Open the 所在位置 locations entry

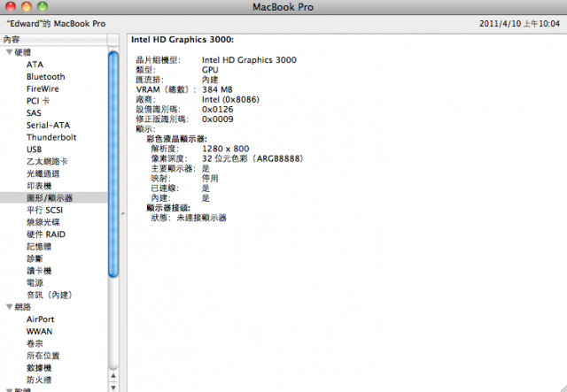pos(43,356)
